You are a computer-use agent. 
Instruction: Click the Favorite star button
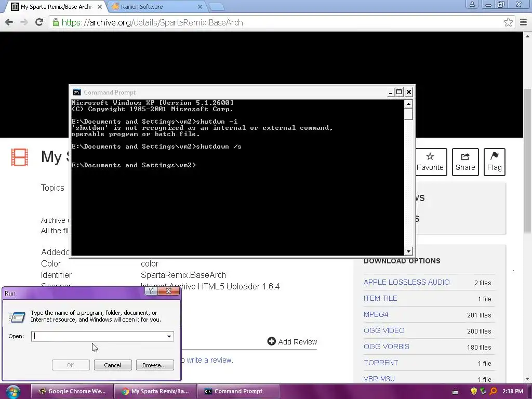coord(430,162)
